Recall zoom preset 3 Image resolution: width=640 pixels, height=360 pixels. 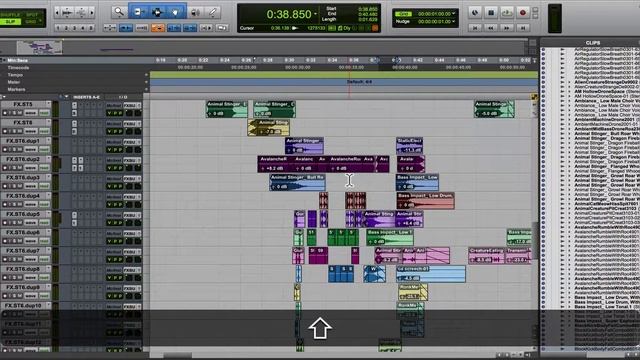(x=75, y=28)
